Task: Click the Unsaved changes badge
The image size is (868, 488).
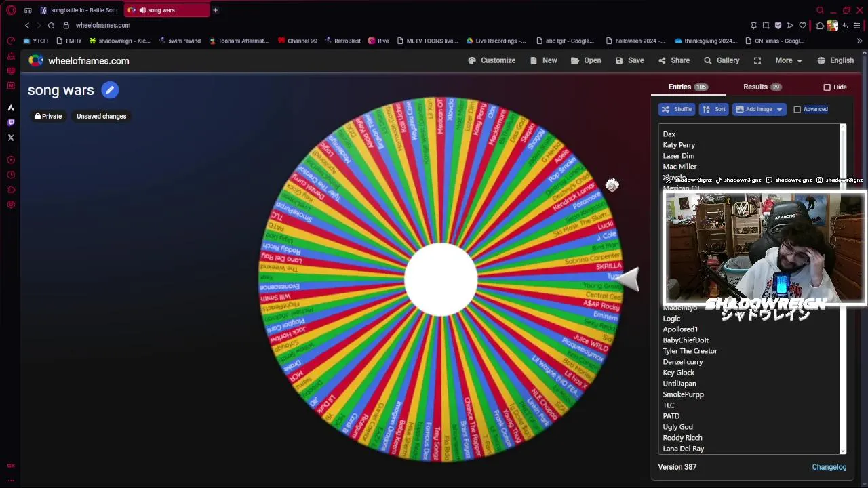Action: 101,116
